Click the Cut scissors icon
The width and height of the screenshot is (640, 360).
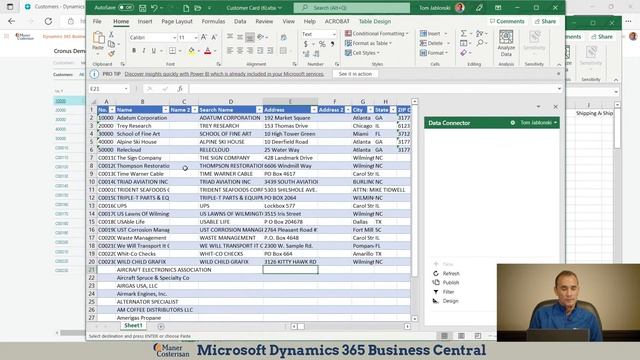[111, 35]
